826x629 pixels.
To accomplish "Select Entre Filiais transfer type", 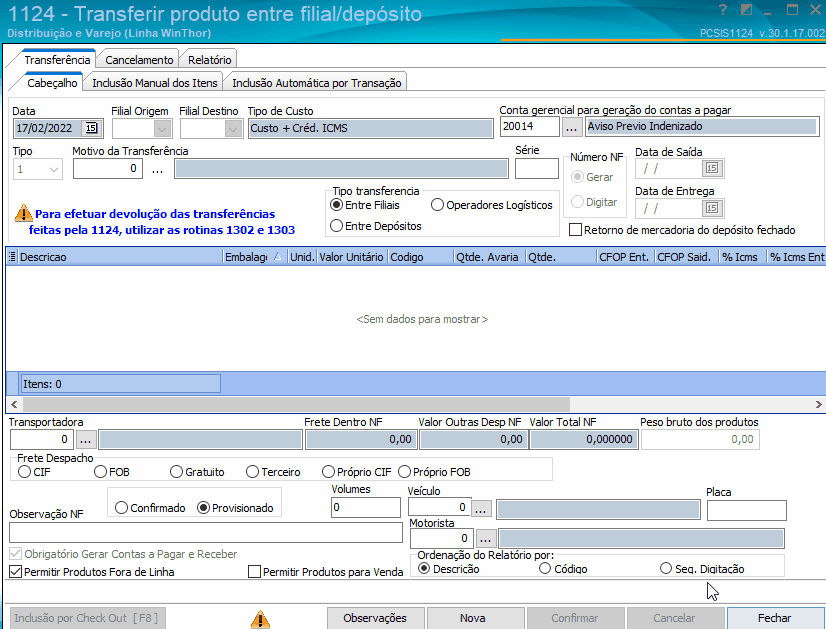I will point(365,205).
